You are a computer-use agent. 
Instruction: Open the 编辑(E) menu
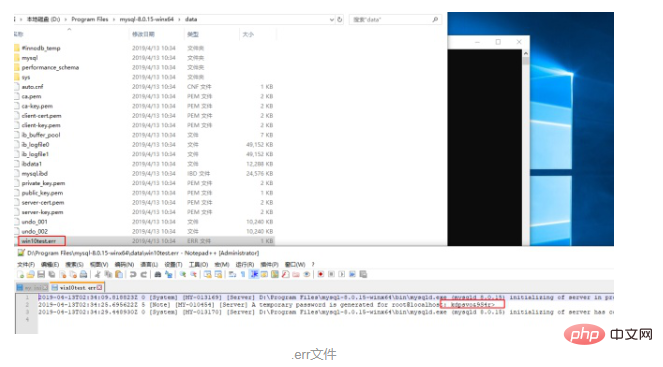pyautogui.click(x=50, y=264)
